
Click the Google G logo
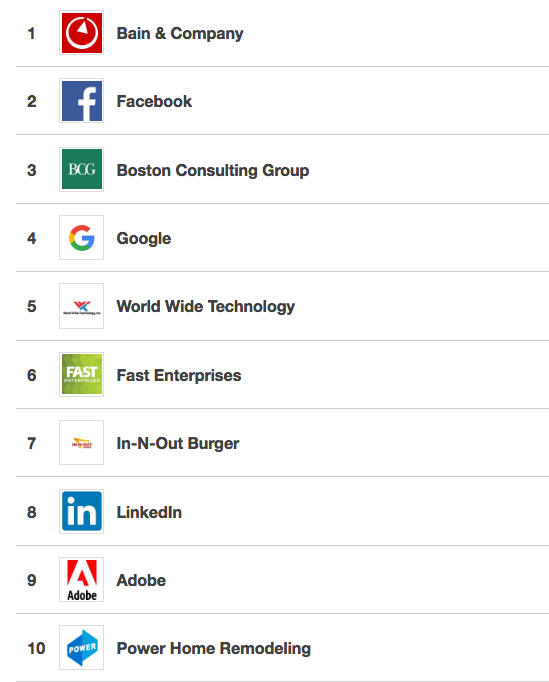pos(81,237)
